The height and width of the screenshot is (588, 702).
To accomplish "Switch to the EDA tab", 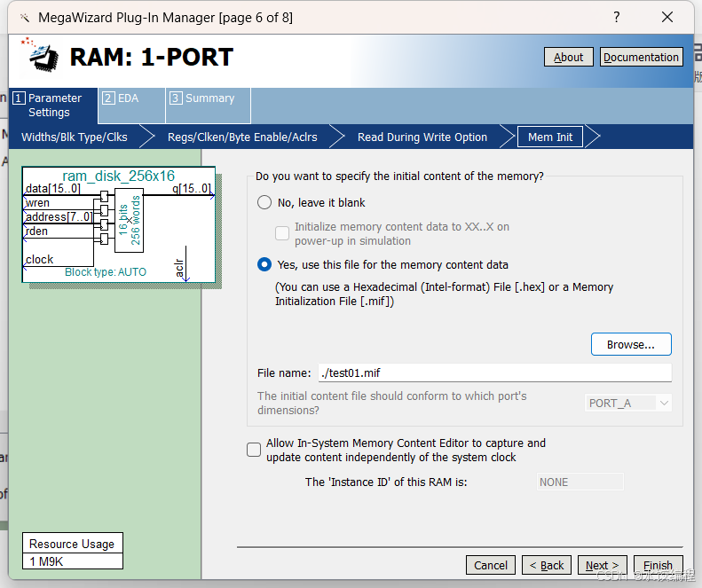I will [x=131, y=106].
